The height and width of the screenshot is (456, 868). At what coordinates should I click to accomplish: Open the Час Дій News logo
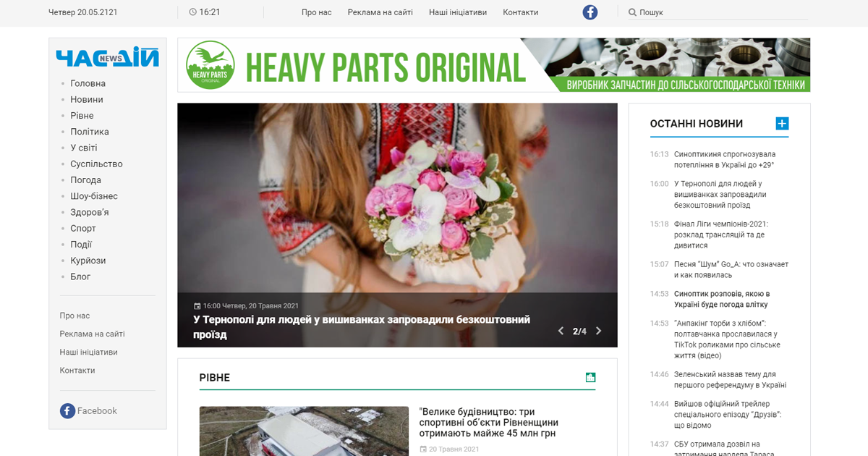tap(107, 58)
